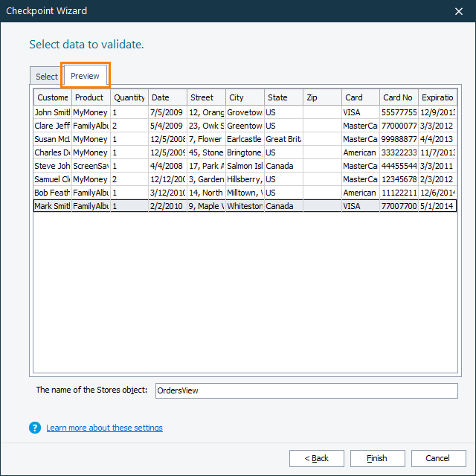Image resolution: width=476 pixels, height=476 pixels.
Task: Switch to the Select tab
Action: point(46,77)
